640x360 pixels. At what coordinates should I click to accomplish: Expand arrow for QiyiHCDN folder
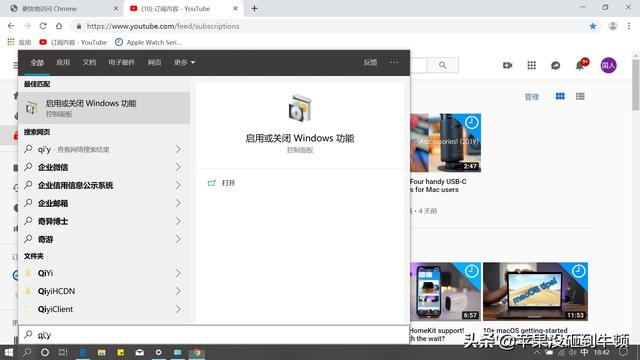pyautogui.click(x=178, y=291)
